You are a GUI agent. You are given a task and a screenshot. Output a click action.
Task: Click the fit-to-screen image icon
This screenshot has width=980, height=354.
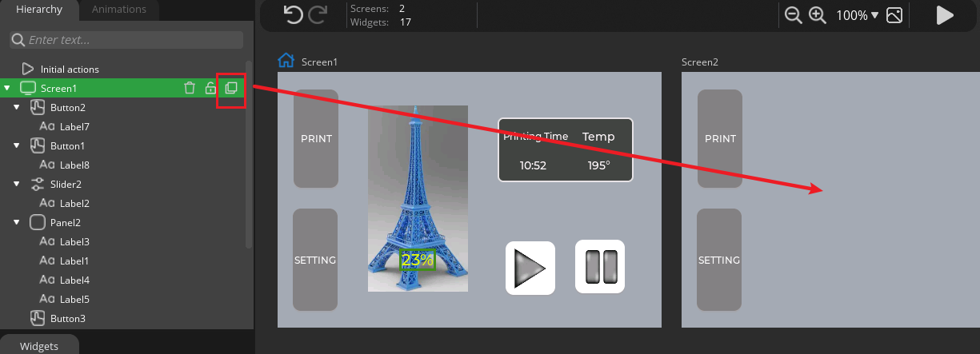895,15
